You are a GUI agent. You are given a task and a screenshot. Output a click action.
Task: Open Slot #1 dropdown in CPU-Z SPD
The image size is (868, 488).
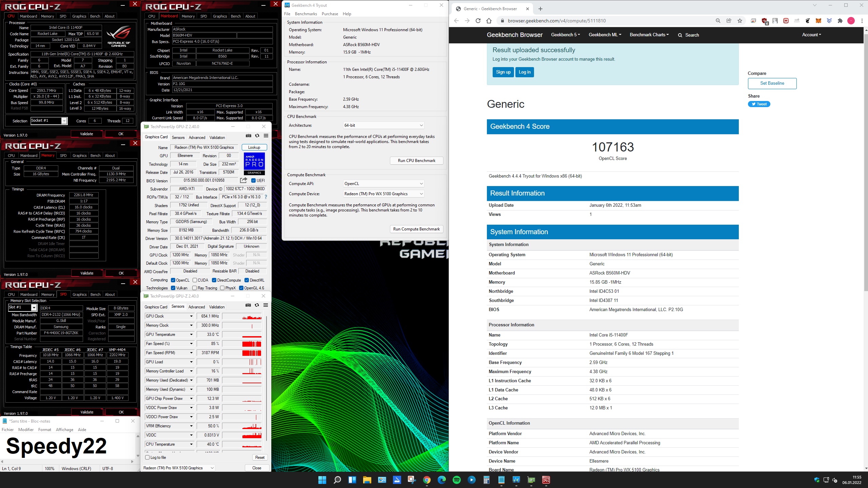(x=22, y=307)
